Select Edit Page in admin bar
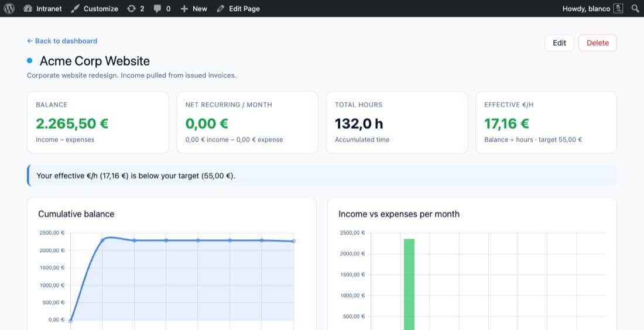This screenshot has height=330, width=644. (x=238, y=9)
